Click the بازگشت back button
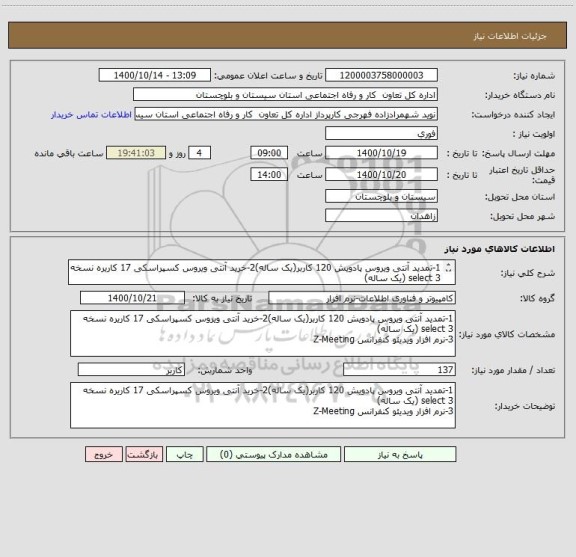The width and height of the screenshot is (576, 557). pyautogui.click(x=144, y=454)
